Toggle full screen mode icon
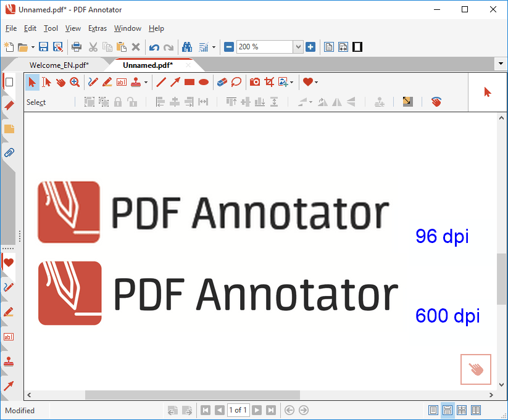Screen dimensions: 508x420 pos(357,47)
